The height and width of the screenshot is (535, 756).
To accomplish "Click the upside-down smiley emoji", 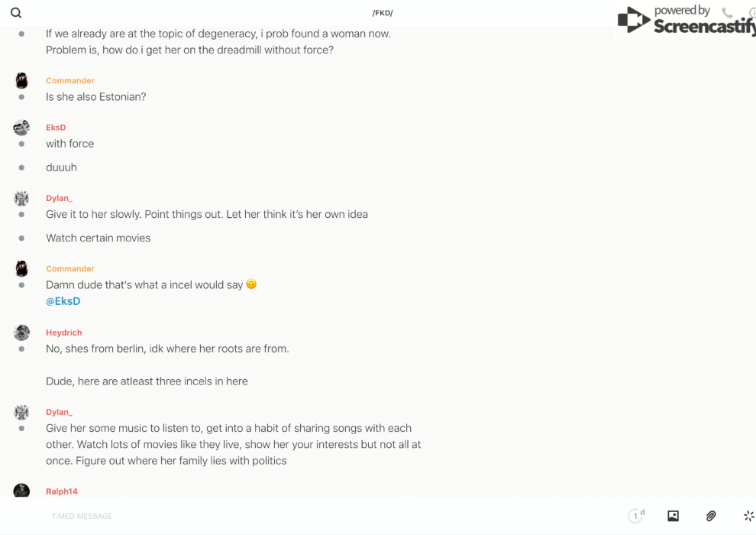I will pyautogui.click(x=251, y=284).
